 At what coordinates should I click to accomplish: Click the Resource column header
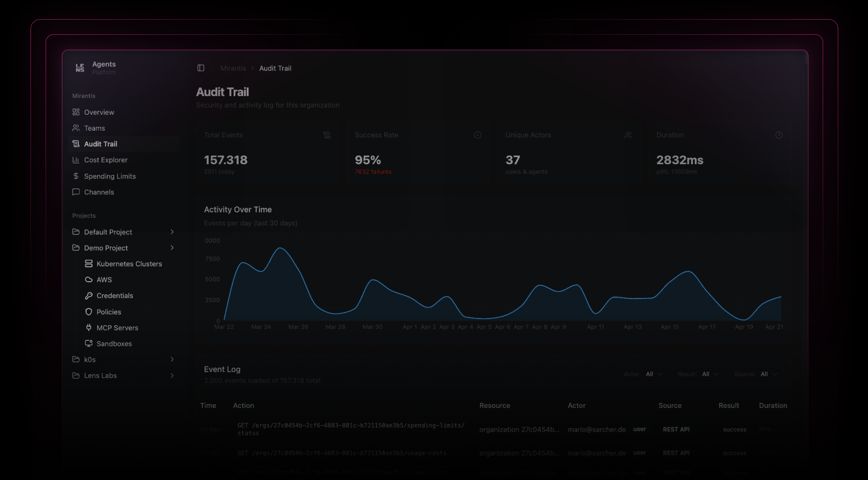pyautogui.click(x=495, y=405)
